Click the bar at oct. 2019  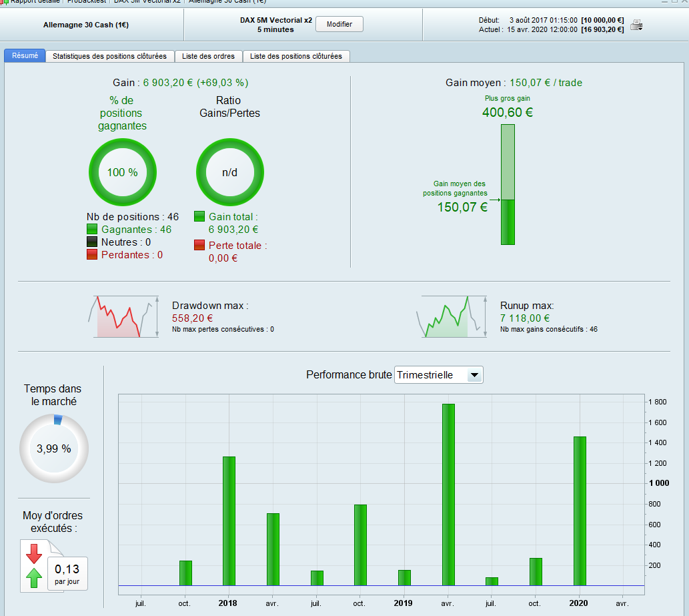(536, 571)
